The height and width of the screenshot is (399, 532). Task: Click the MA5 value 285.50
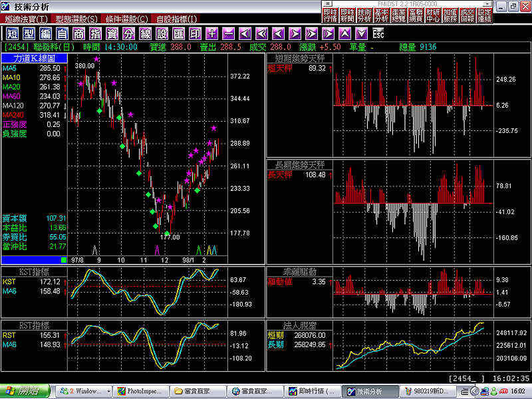click(49, 68)
